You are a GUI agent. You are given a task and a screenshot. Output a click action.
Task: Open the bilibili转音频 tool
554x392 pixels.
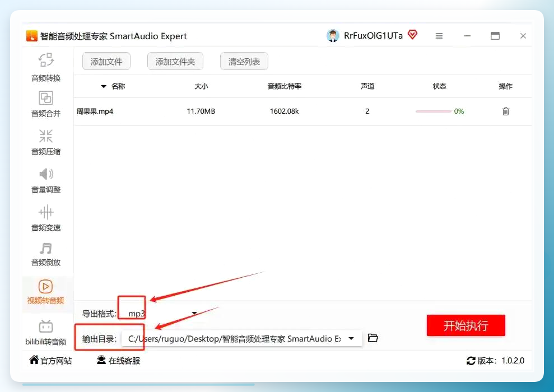point(46,332)
